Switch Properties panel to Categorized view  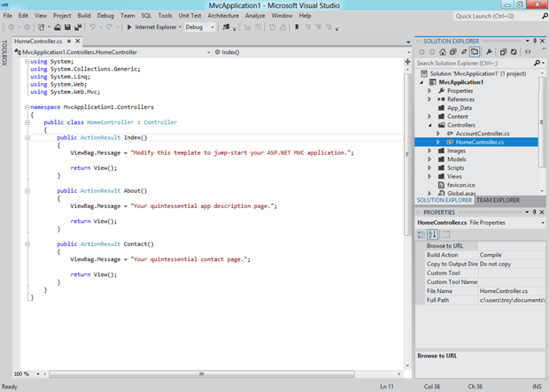coord(421,234)
